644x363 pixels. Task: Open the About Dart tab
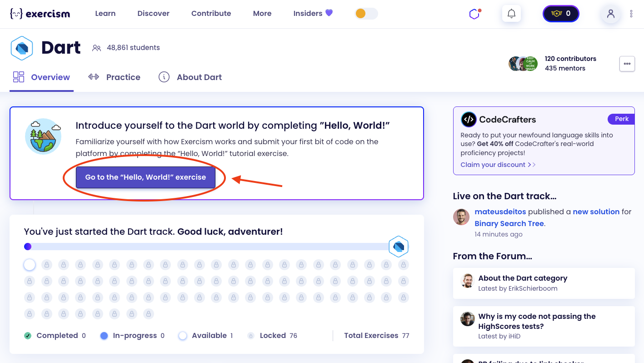point(190,77)
